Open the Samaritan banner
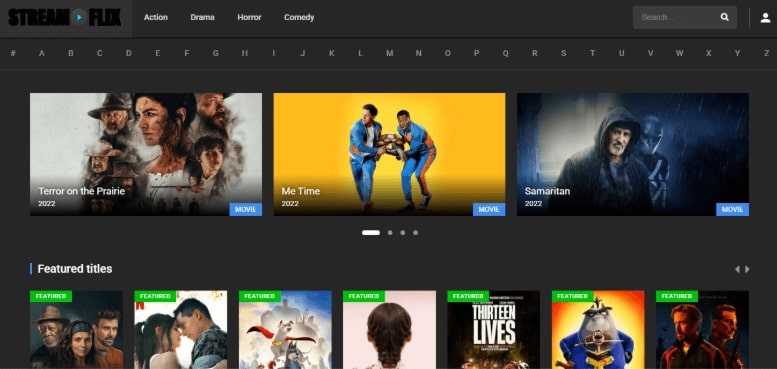Viewport: 777px width, 369px height. [x=633, y=154]
